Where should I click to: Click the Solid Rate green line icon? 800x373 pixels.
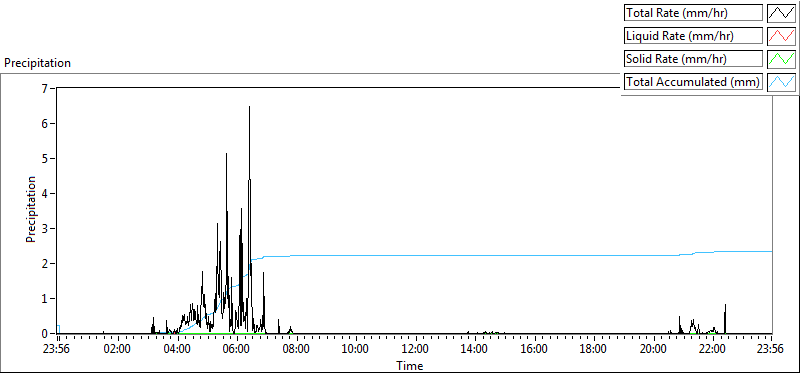[782, 58]
